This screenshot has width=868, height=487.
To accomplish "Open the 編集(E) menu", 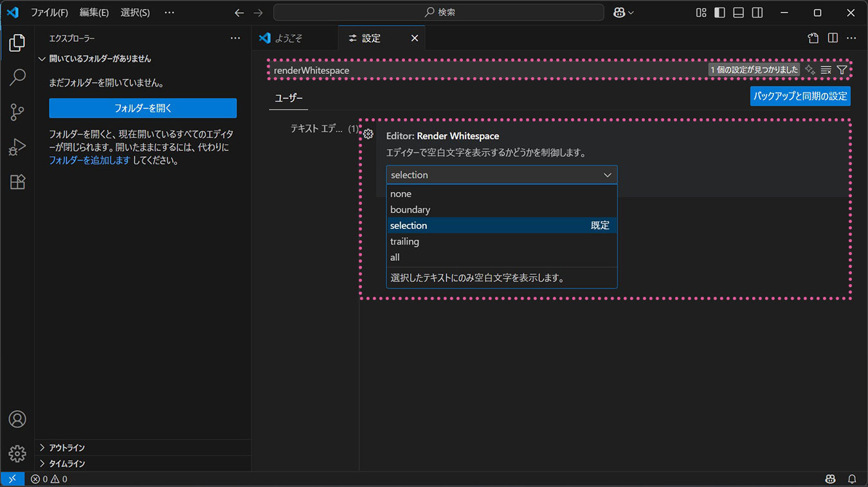I will [x=95, y=12].
